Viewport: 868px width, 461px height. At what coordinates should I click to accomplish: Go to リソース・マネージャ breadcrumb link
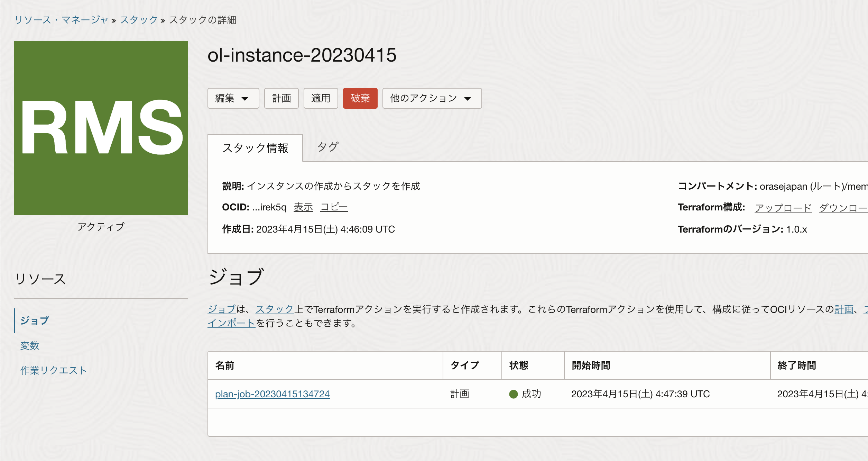coord(61,20)
